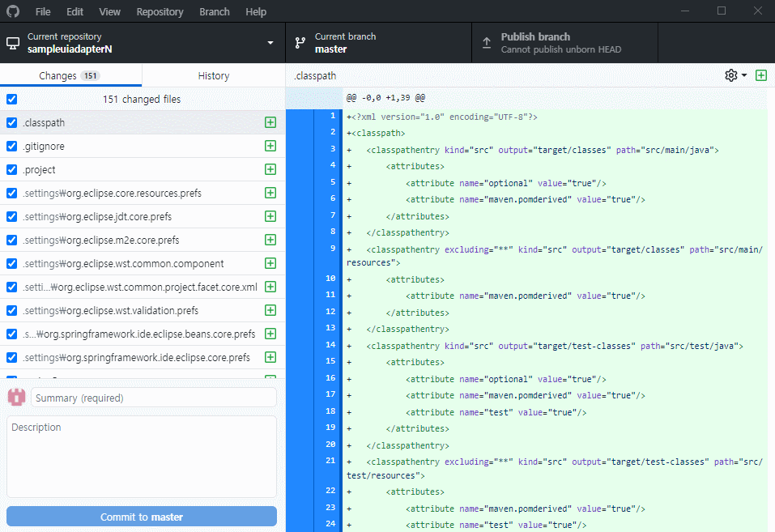Click inside the Summary input field
Screen dimensions: 775x532
(154, 397)
